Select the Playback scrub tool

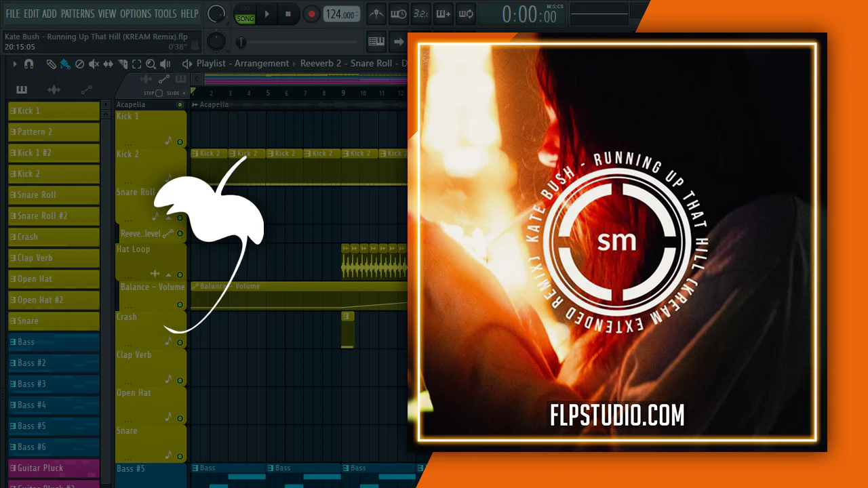[165, 64]
